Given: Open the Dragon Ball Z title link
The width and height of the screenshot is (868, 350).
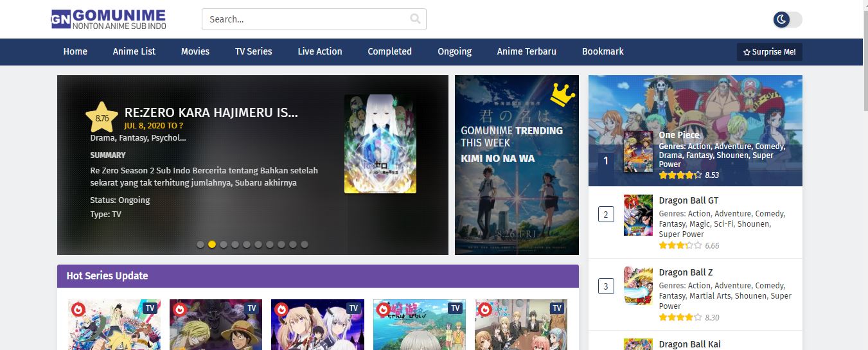Looking at the screenshot, I should coord(686,272).
